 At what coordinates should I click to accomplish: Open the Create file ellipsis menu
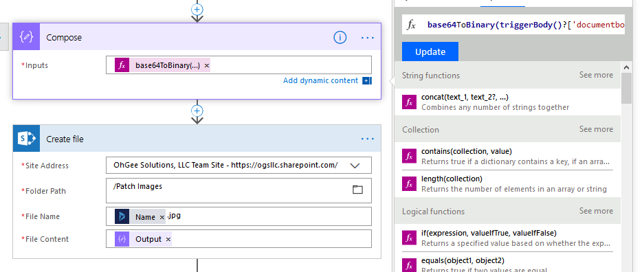coord(368,139)
